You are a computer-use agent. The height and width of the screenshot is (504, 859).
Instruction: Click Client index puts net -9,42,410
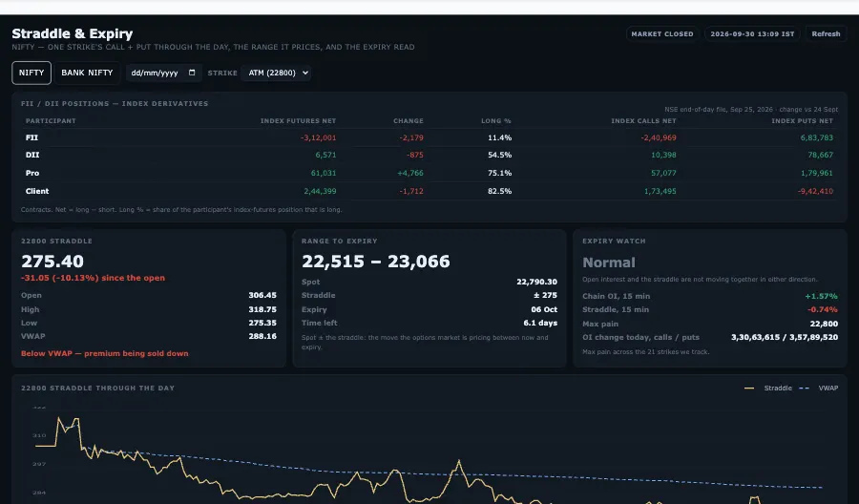[816, 191]
